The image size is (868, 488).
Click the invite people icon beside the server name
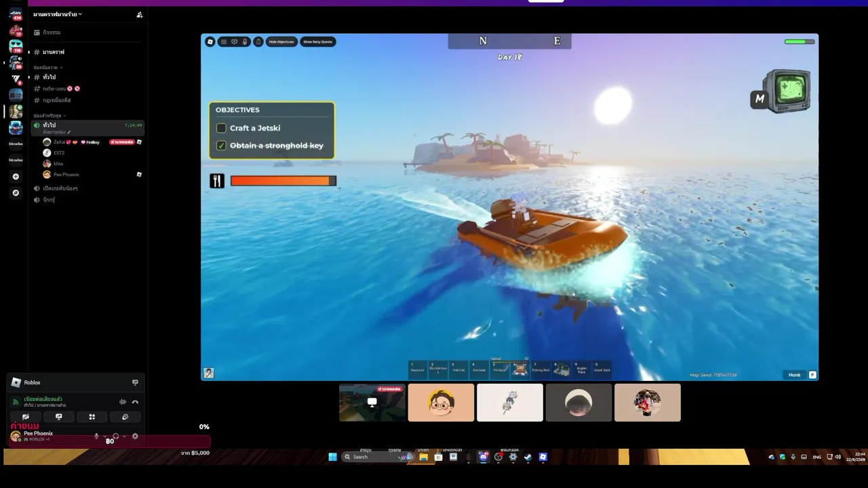point(139,14)
